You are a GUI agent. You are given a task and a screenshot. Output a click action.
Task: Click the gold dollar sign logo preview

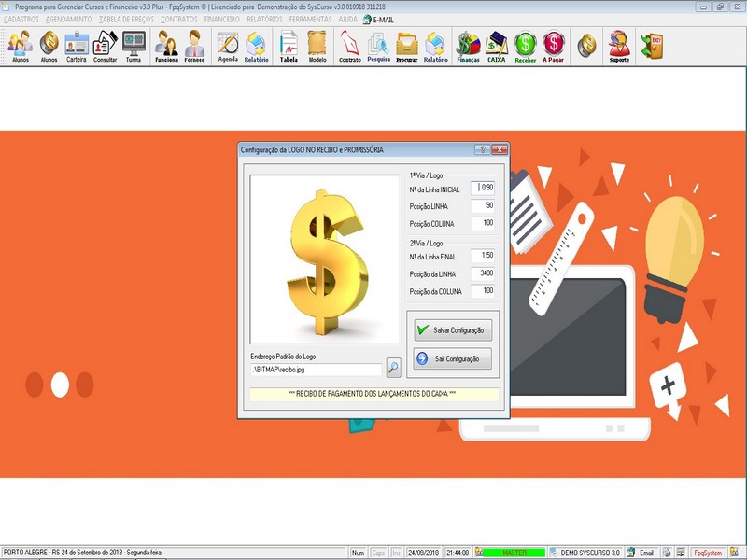pos(324,259)
